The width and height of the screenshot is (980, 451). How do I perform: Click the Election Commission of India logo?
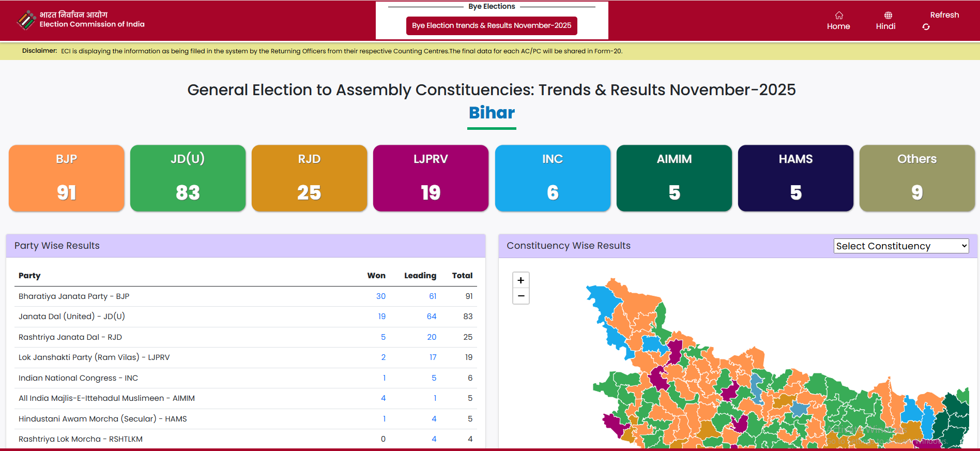pyautogui.click(x=26, y=20)
